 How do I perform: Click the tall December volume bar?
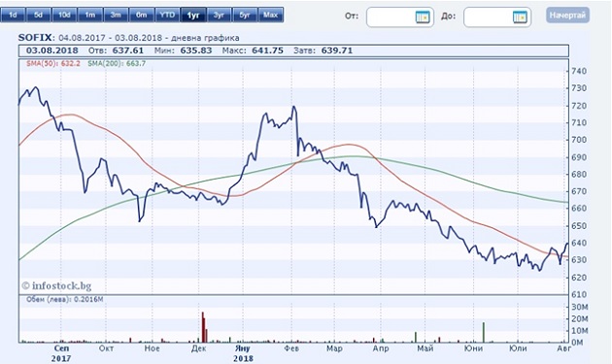tap(203, 327)
